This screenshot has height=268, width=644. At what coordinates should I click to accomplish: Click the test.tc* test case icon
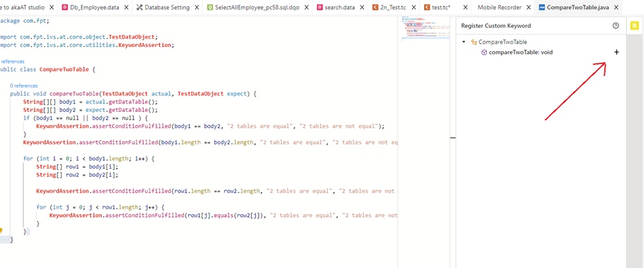pyautogui.click(x=427, y=8)
